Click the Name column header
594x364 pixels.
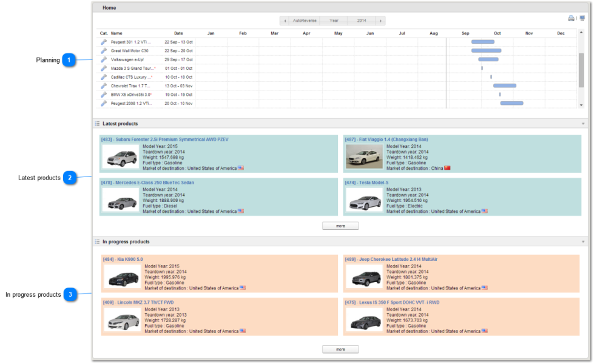[x=116, y=33]
